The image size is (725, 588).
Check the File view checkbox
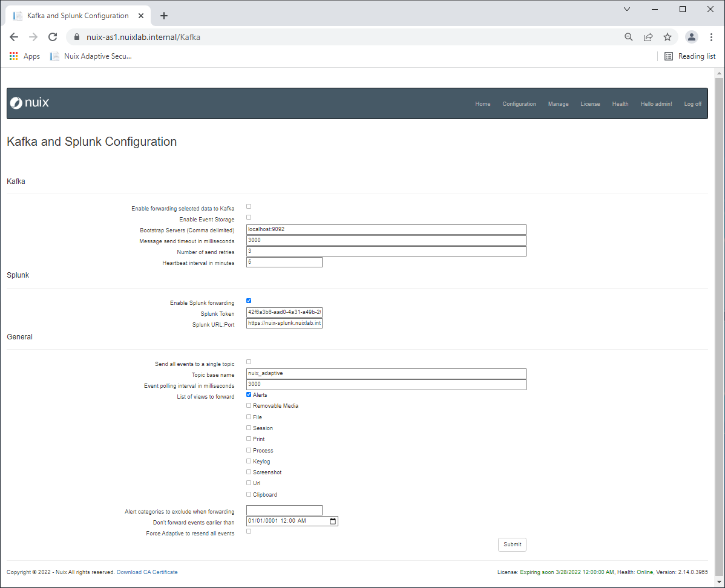coord(249,416)
